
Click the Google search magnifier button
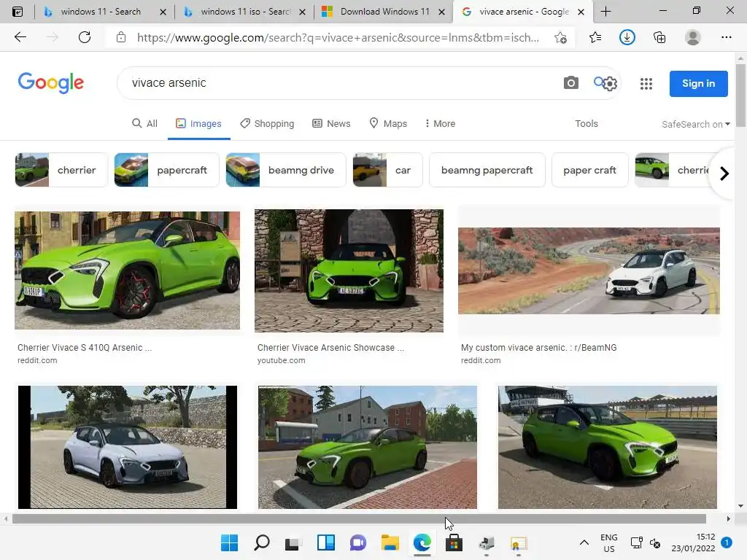(x=599, y=82)
